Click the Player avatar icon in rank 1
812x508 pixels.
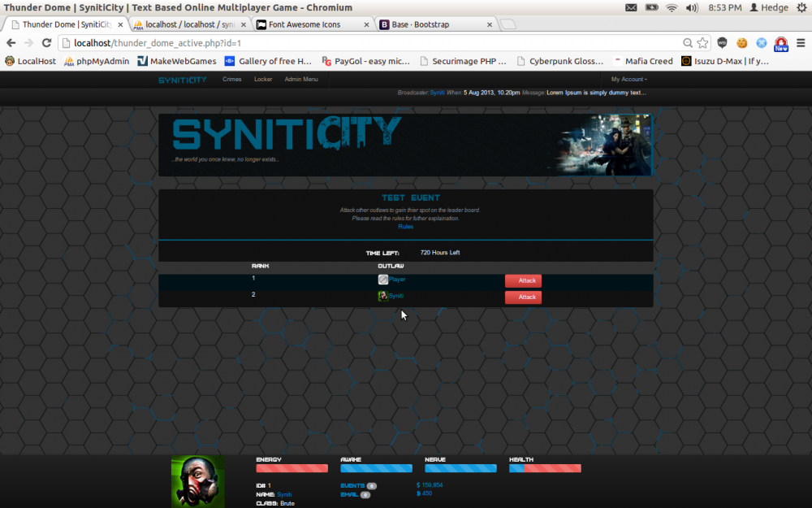383,280
